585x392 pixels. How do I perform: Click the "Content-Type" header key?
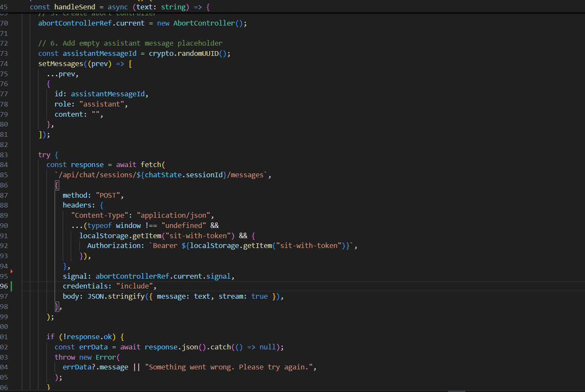99,216
